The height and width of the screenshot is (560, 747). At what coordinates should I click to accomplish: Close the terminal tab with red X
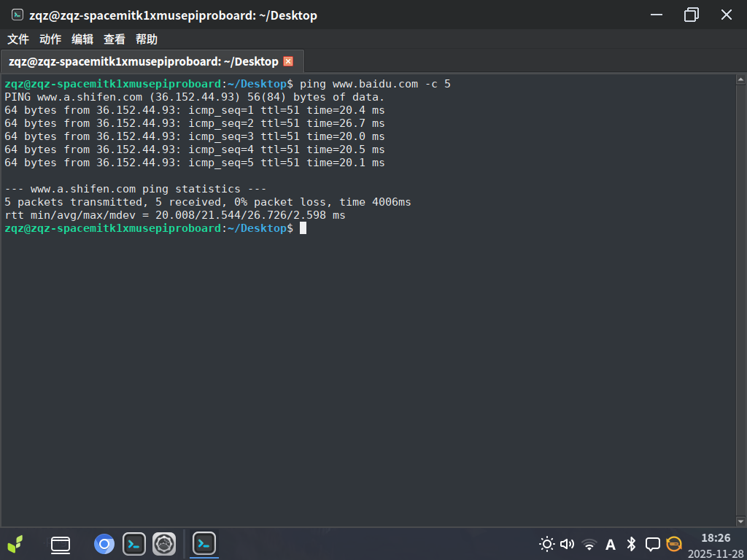tap(288, 61)
